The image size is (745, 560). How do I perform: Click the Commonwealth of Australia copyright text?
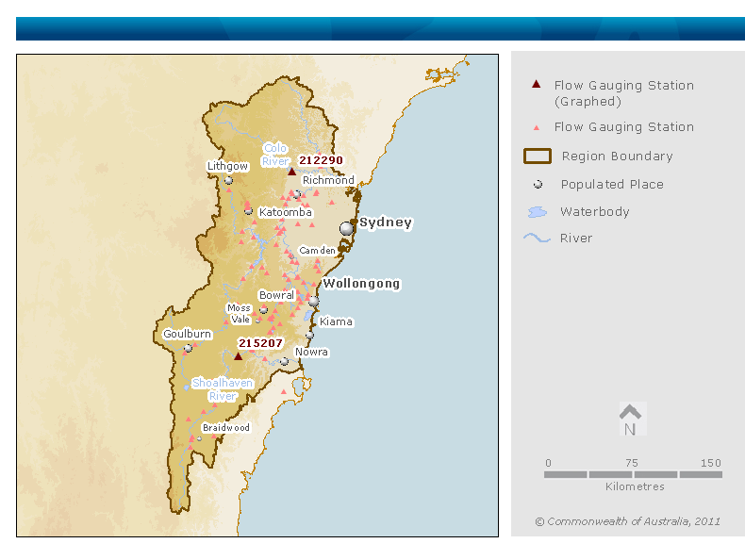(627, 521)
